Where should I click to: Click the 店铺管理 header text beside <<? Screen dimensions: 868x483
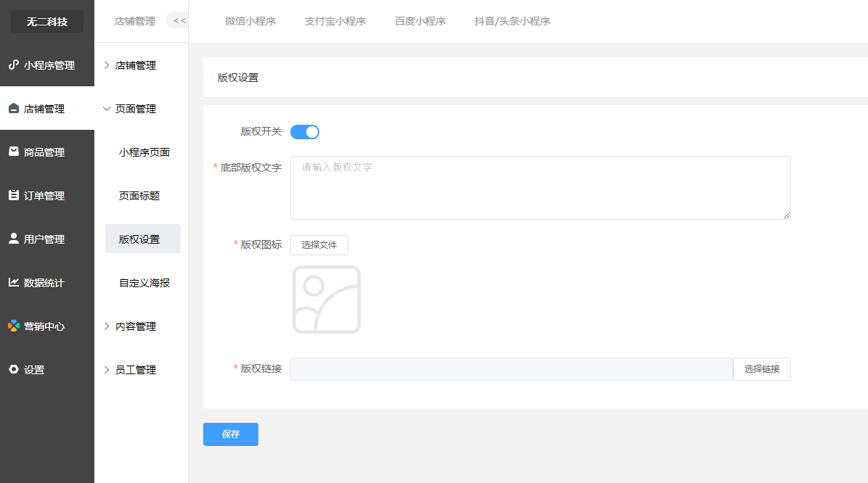[x=134, y=21]
